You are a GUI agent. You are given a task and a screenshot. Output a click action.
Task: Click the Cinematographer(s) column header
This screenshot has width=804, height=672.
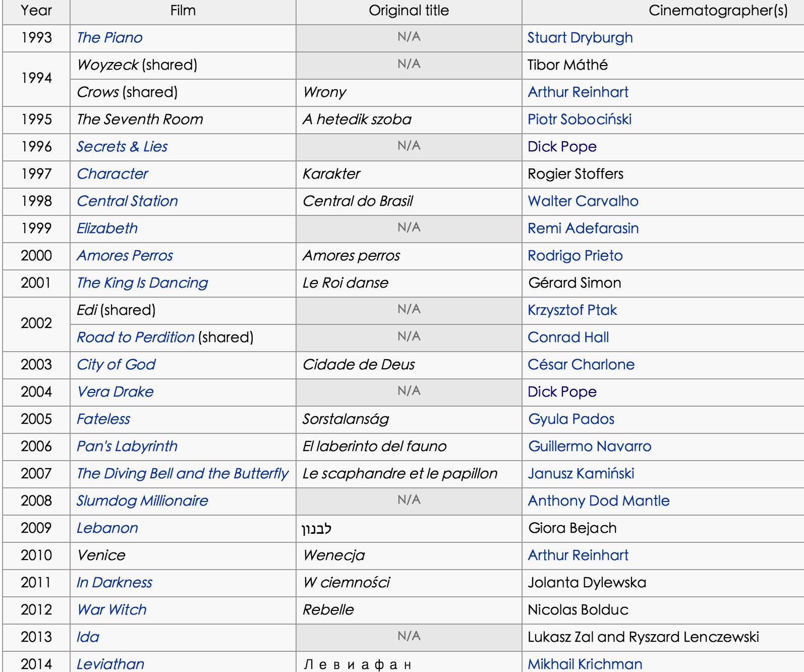[x=663, y=11]
